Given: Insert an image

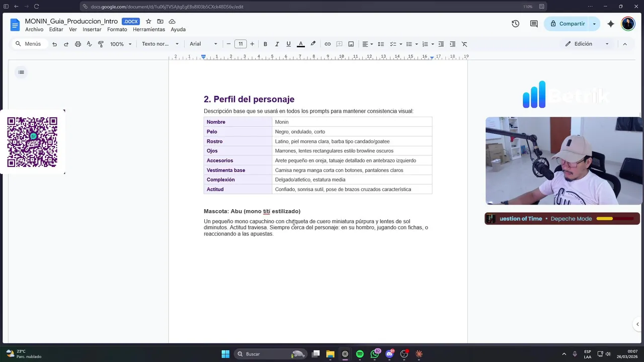Looking at the screenshot, I should tap(351, 44).
